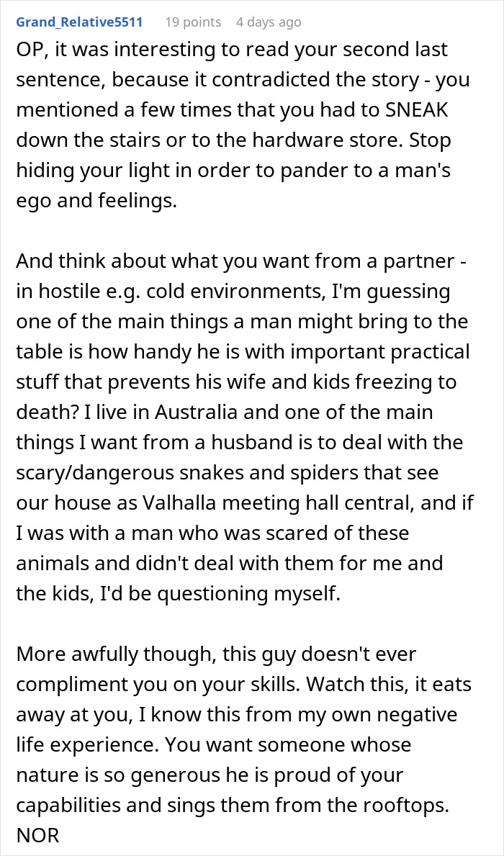Click the phrase "ego and feelings"
The image size is (504, 856).
coord(96,201)
